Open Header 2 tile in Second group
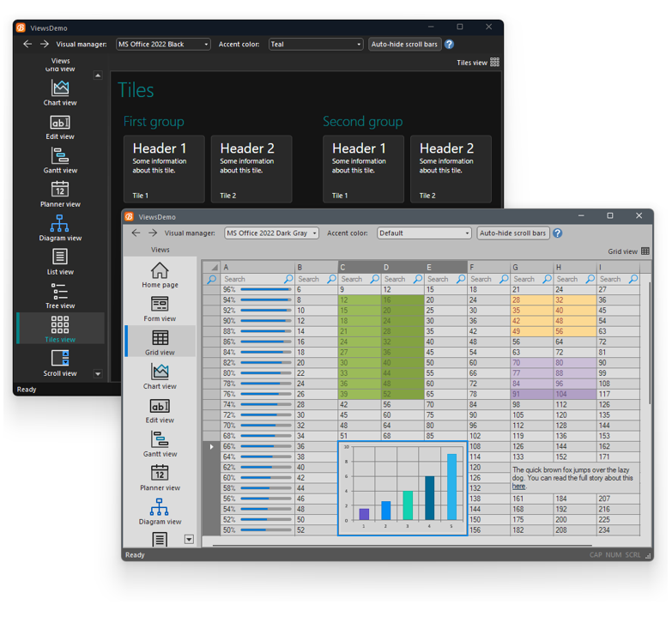Screen dimensions: 672x629 point(451,169)
